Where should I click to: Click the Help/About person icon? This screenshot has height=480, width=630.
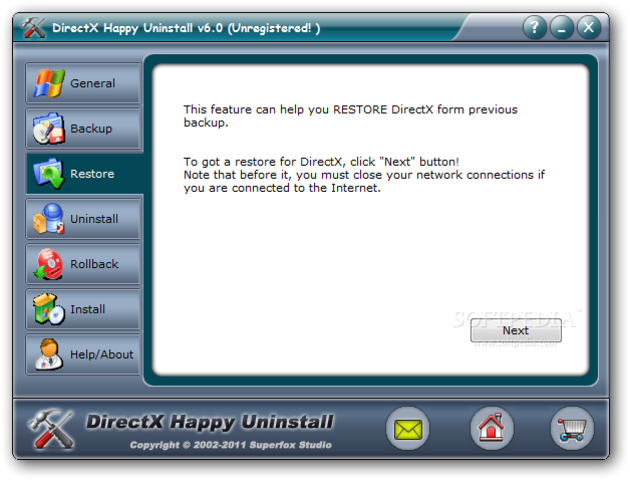pos(49,354)
